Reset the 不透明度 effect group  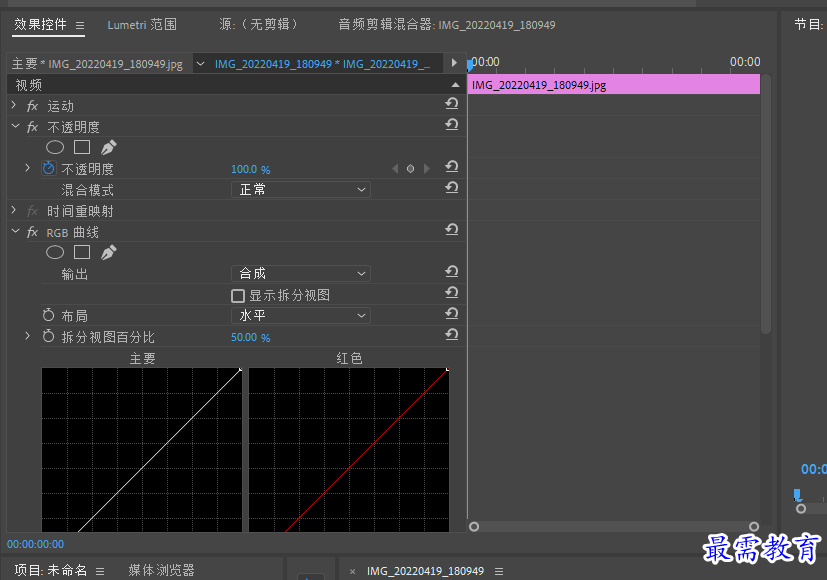pos(451,125)
